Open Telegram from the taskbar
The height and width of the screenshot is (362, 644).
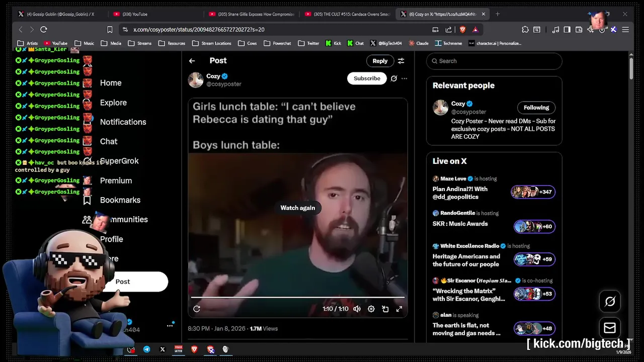click(x=146, y=349)
